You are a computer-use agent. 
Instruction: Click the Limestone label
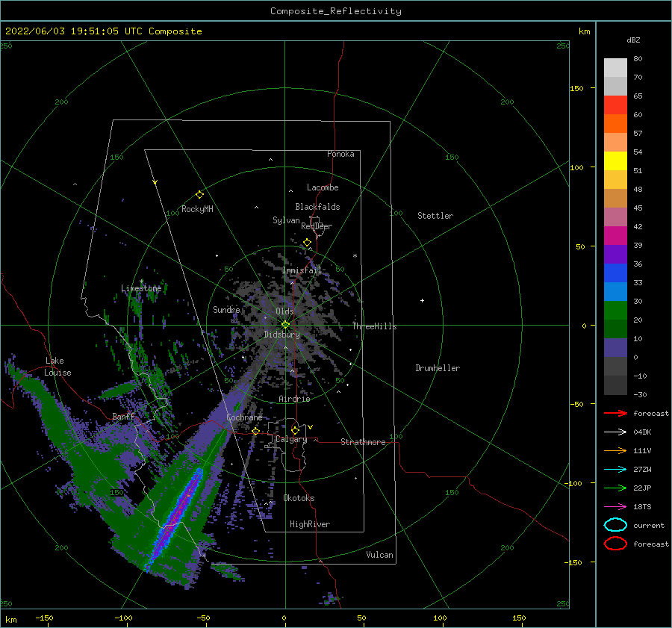point(141,288)
